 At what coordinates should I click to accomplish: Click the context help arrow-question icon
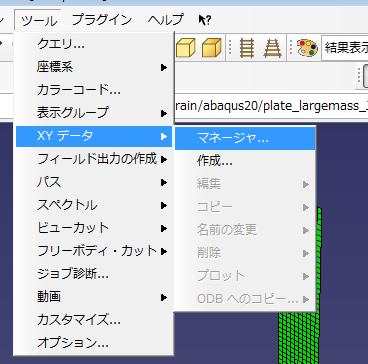(x=204, y=20)
